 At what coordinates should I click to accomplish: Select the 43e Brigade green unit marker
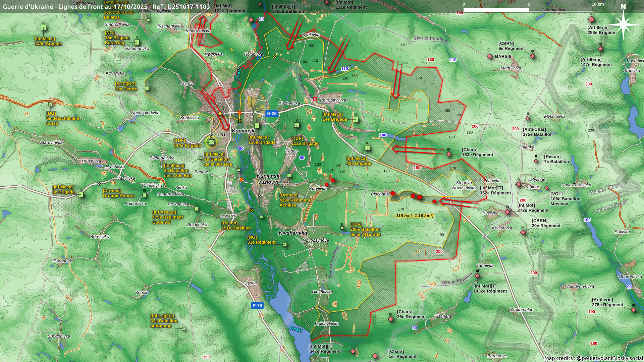click(x=367, y=148)
